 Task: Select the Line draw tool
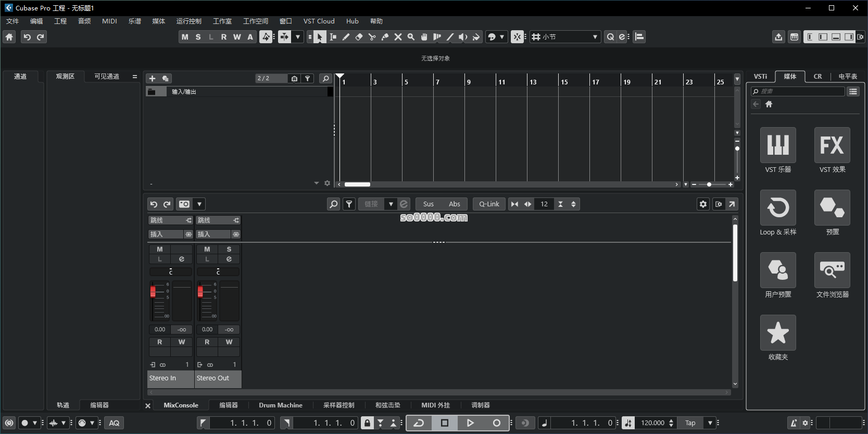tap(450, 37)
